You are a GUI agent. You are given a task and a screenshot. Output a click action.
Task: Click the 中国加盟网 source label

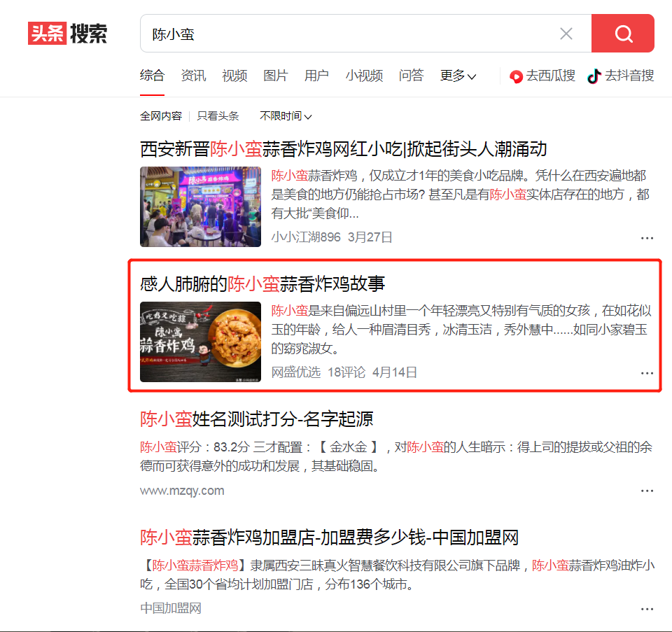pos(171,608)
